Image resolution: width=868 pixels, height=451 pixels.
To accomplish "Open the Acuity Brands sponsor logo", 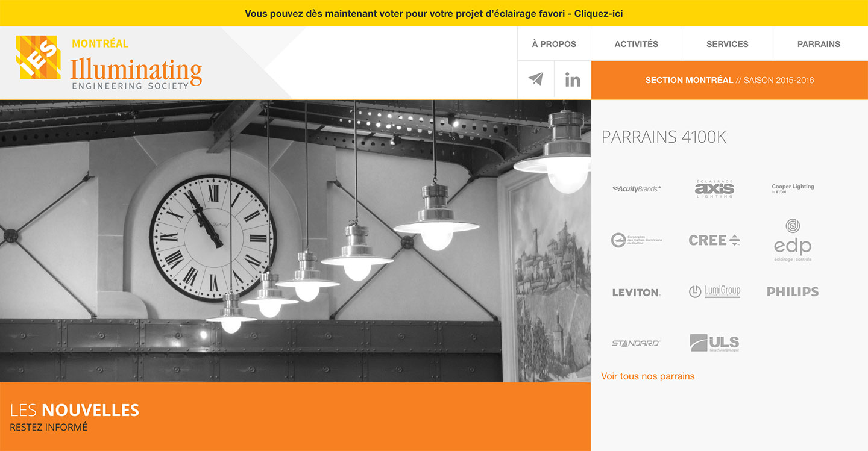I will point(637,189).
